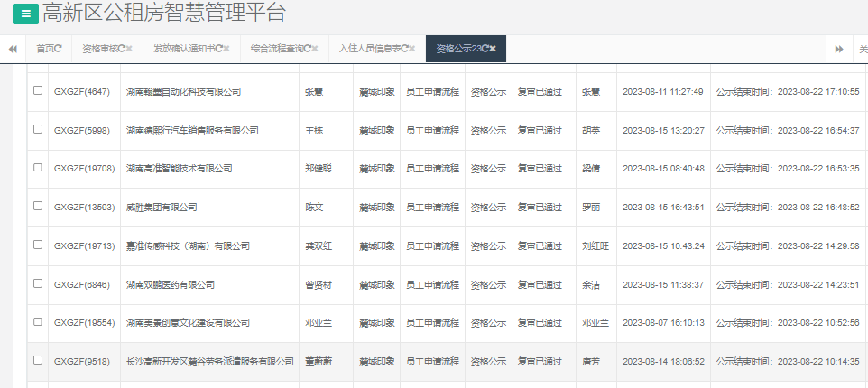The width and height of the screenshot is (868, 388).
Task: Refresh the 发放确认通知书 tab via reload icon
Action: coord(218,49)
